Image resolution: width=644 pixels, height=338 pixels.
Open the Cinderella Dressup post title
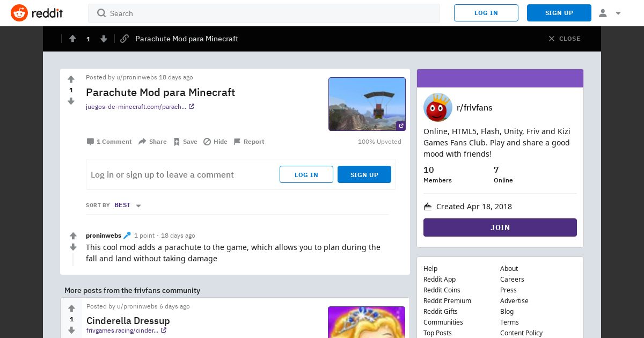[128, 320]
